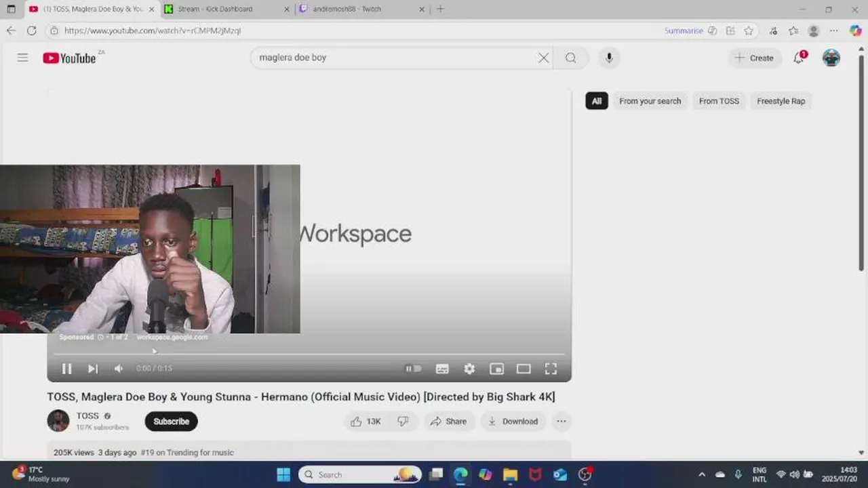Click the taskbar Search box
The image size is (868, 488).
click(360, 474)
